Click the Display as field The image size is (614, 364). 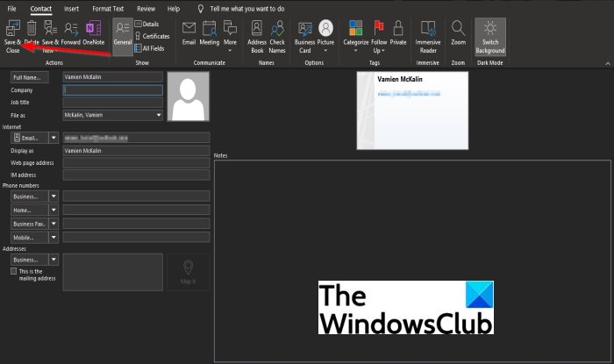136,151
